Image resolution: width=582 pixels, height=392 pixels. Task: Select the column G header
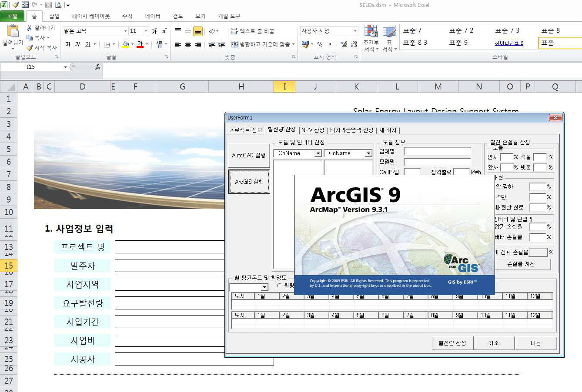click(x=182, y=86)
